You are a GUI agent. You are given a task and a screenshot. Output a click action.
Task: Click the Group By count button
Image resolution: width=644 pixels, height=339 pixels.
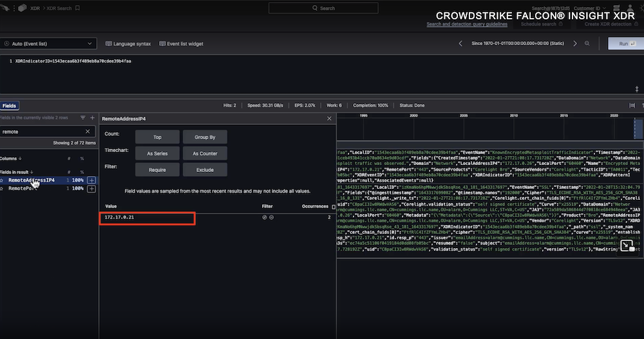[x=205, y=137]
